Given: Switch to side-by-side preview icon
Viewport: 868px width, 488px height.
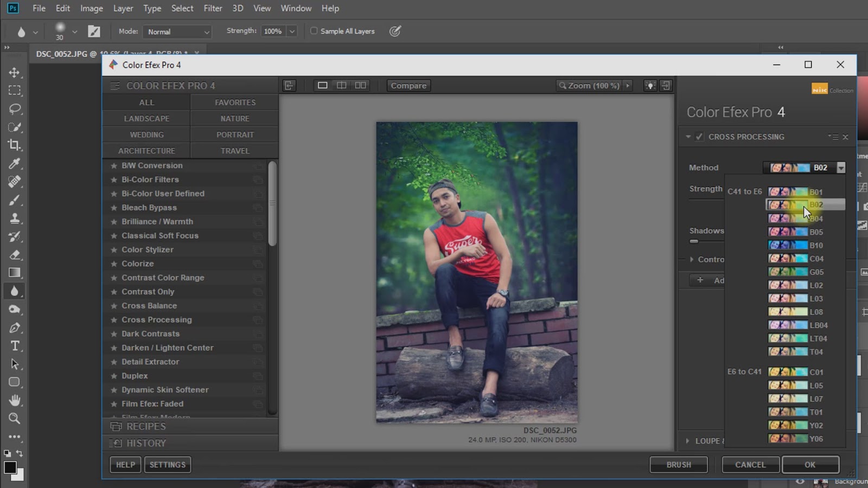Looking at the screenshot, I should (x=360, y=85).
